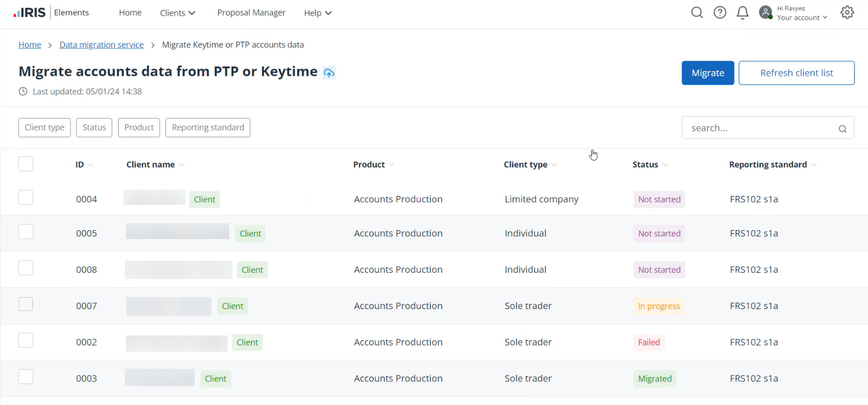Sort by the Reporting standard column header
868x405 pixels.
[x=773, y=165]
